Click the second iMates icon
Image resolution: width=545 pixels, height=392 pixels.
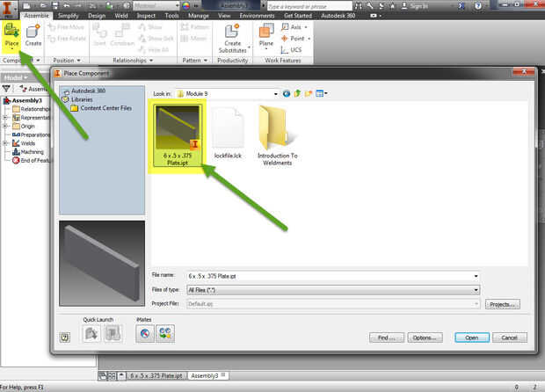pyautogui.click(x=165, y=334)
